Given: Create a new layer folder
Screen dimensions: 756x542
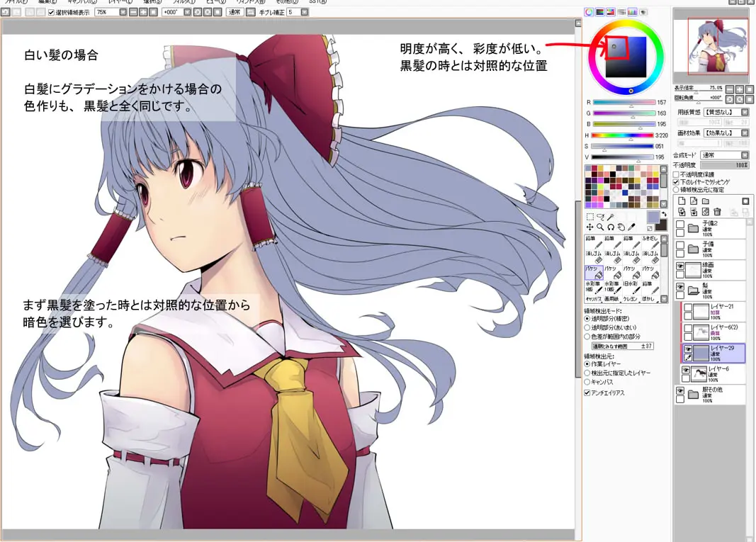Looking at the screenshot, I should [x=706, y=201].
